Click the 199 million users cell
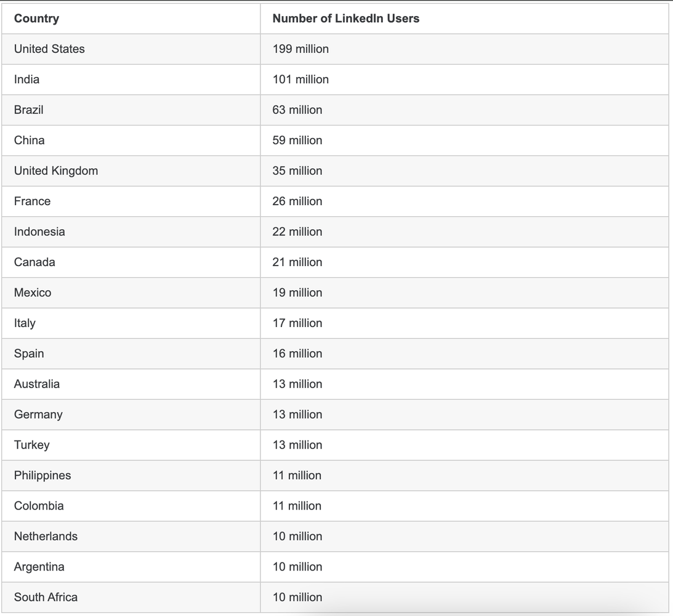Viewport: 673px width, 616px height. (300, 49)
